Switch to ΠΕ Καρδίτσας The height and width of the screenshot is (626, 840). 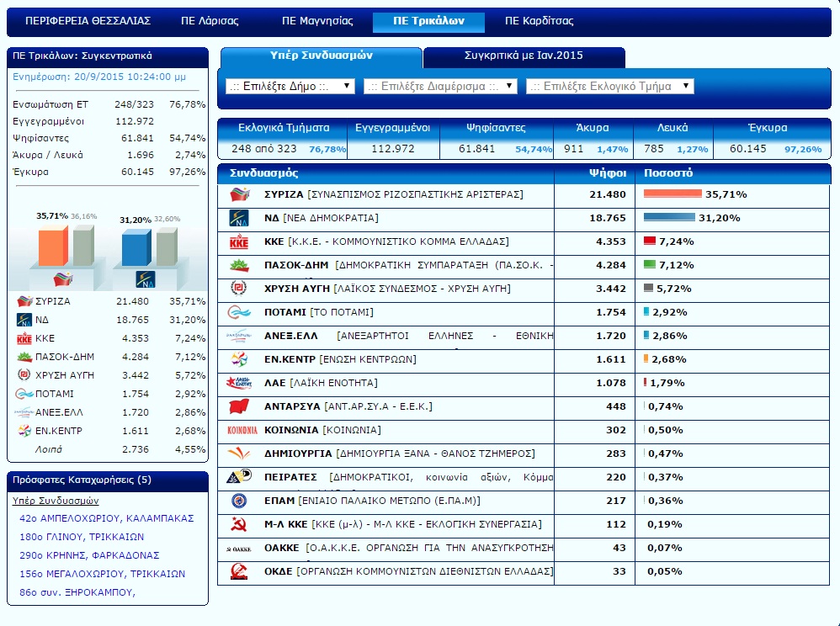539,21
